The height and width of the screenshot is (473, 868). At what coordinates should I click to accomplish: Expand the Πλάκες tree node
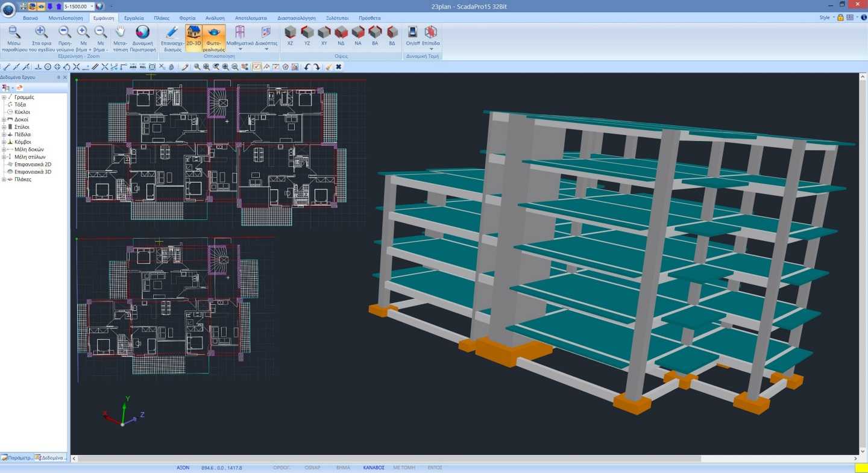[4, 180]
